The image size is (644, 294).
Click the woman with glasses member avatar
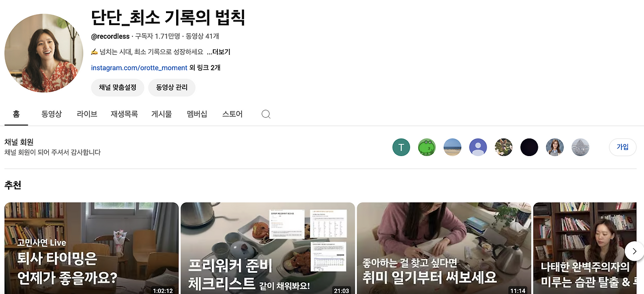[x=555, y=148]
